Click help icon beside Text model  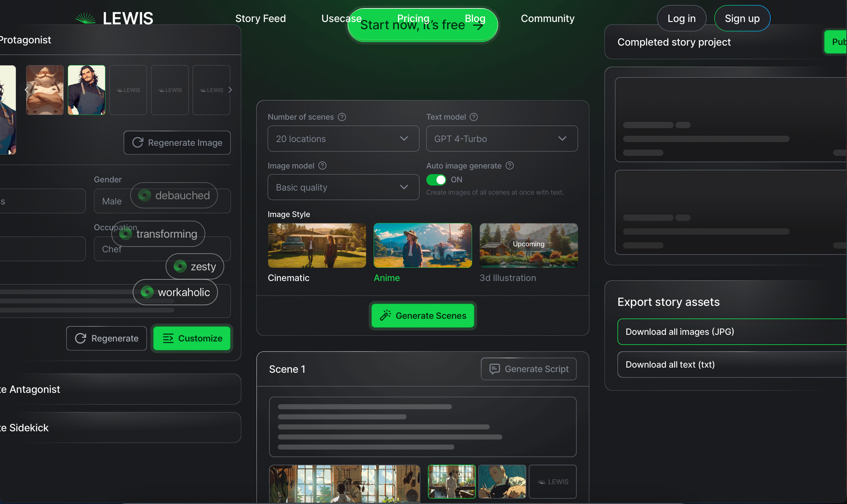[474, 117]
